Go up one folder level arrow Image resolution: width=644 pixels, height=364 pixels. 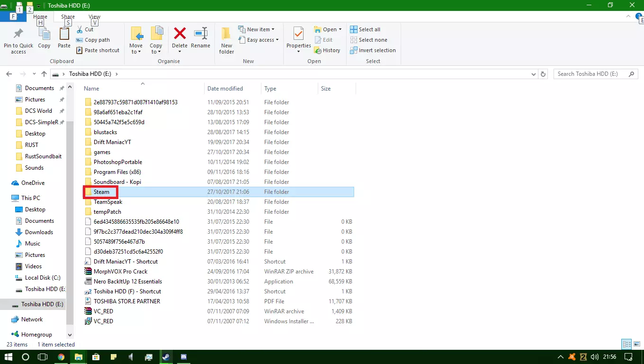tap(44, 74)
